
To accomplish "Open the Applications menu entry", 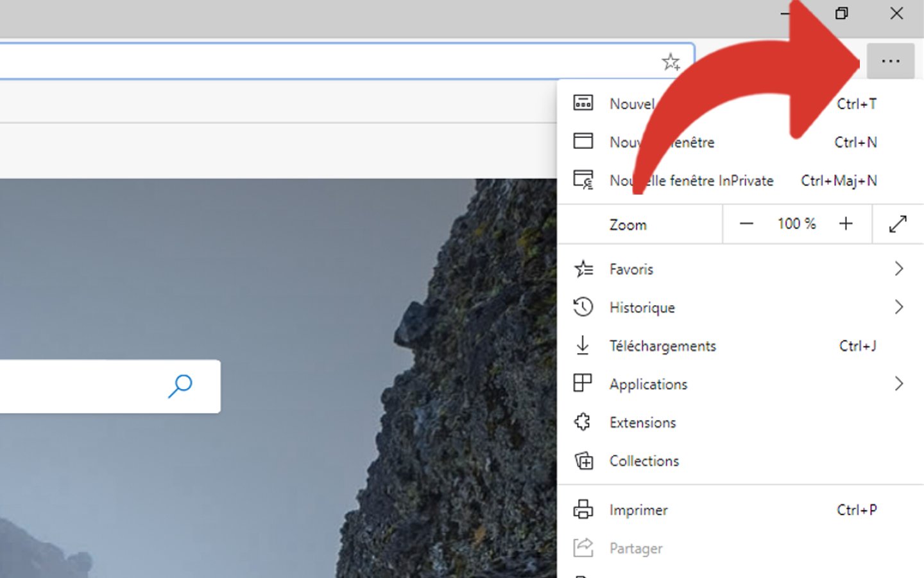I will [x=648, y=384].
